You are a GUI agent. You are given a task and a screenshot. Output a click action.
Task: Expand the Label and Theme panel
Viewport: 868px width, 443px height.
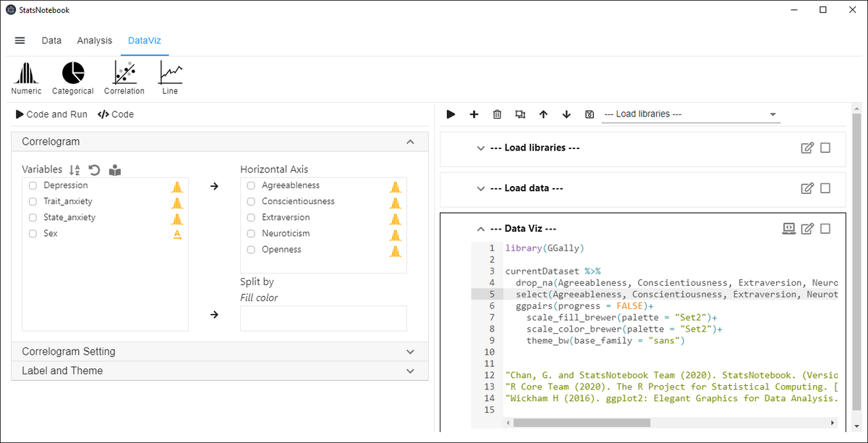pos(411,371)
